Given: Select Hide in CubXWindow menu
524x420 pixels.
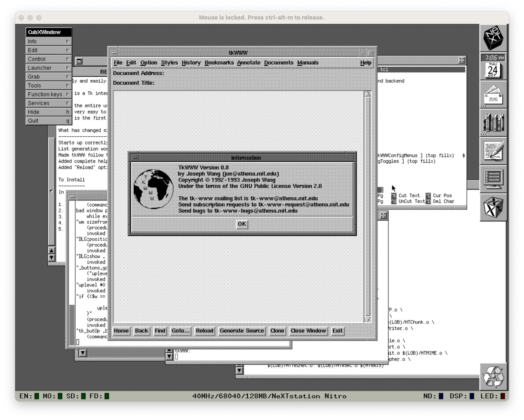Looking at the screenshot, I should pyautogui.click(x=49, y=112).
